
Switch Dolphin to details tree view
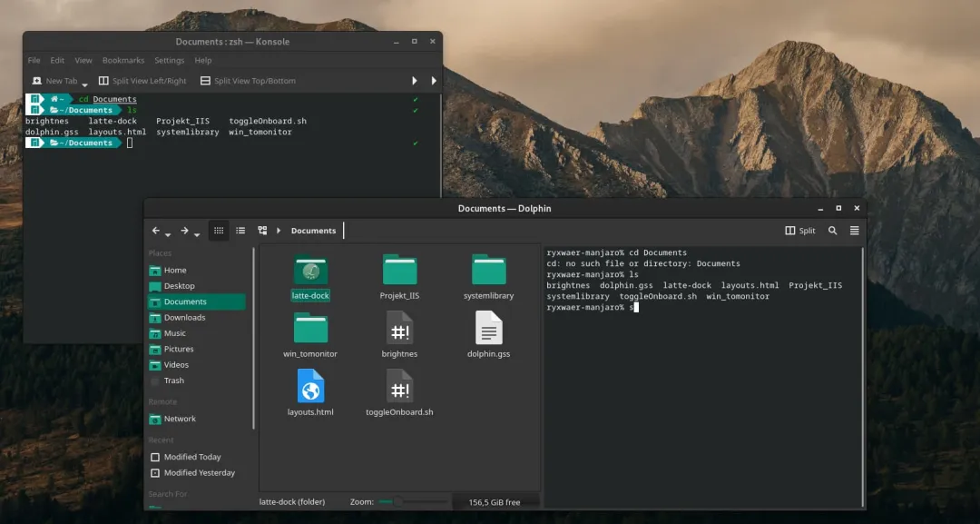pos(262,231)
